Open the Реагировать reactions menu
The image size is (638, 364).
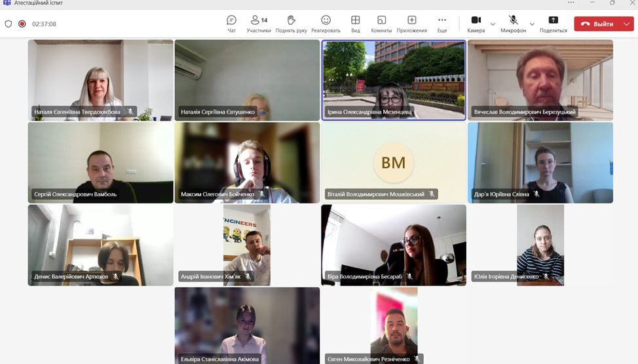pos(326,24)
